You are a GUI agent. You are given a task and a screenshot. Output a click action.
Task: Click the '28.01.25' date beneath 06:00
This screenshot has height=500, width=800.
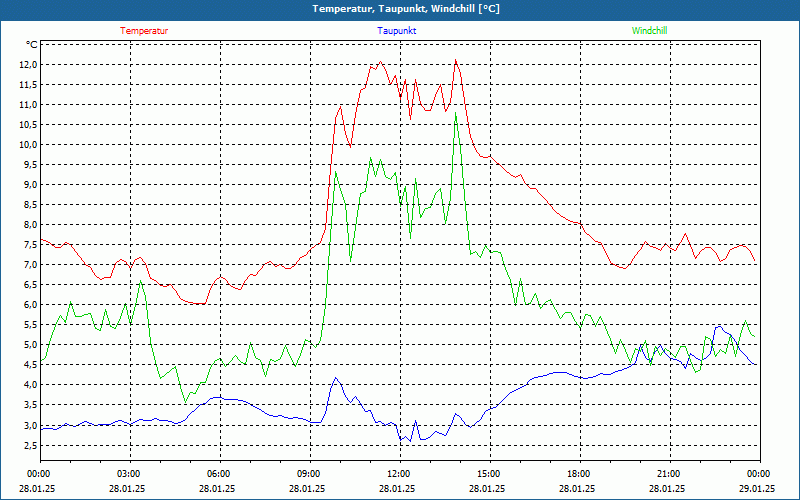[x=217, y=488]
